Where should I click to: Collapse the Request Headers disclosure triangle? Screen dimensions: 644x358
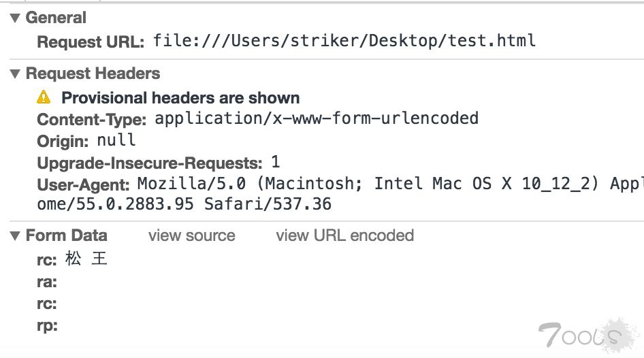tap(16, 74)
